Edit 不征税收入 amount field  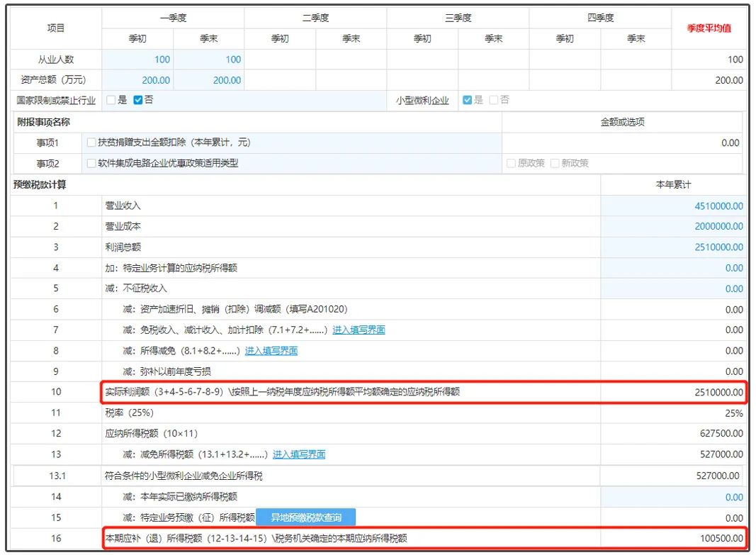[673, 288]
